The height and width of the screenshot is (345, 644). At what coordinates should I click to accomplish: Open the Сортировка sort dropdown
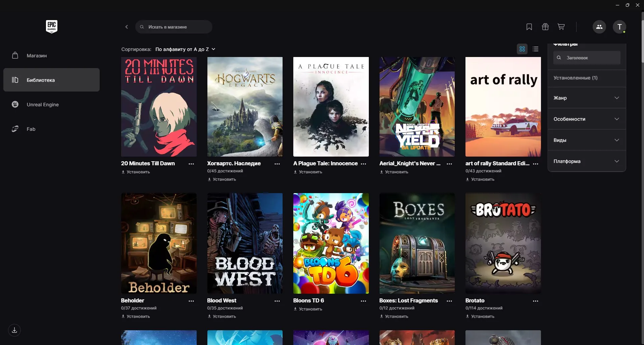click(x=185, y=49)
